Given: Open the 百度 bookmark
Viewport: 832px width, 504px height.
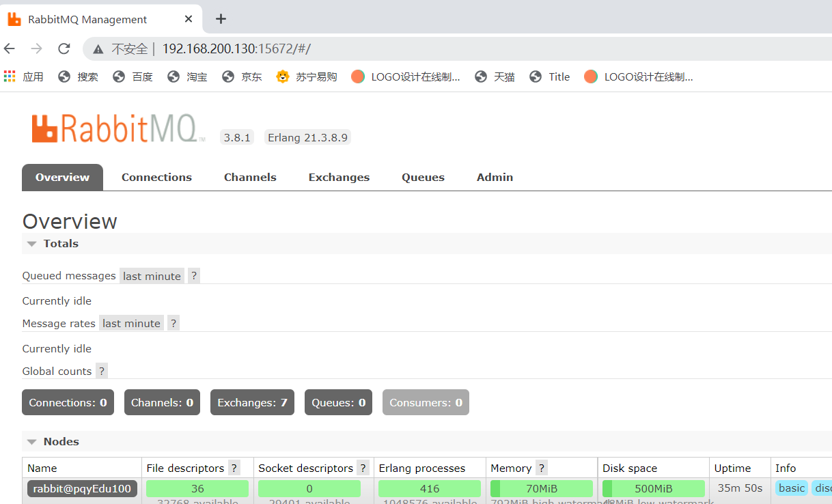Looking at the screenshot, I should [x=133, y=76].
